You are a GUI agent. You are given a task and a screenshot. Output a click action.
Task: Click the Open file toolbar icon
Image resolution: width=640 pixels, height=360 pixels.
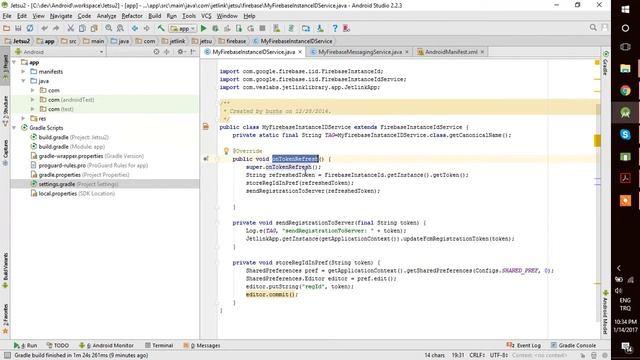7,28
